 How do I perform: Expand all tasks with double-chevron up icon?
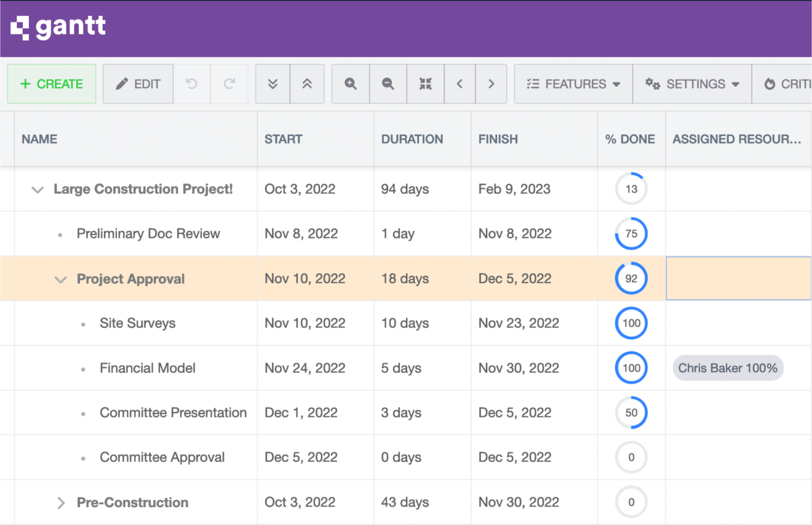pos(308,84)
